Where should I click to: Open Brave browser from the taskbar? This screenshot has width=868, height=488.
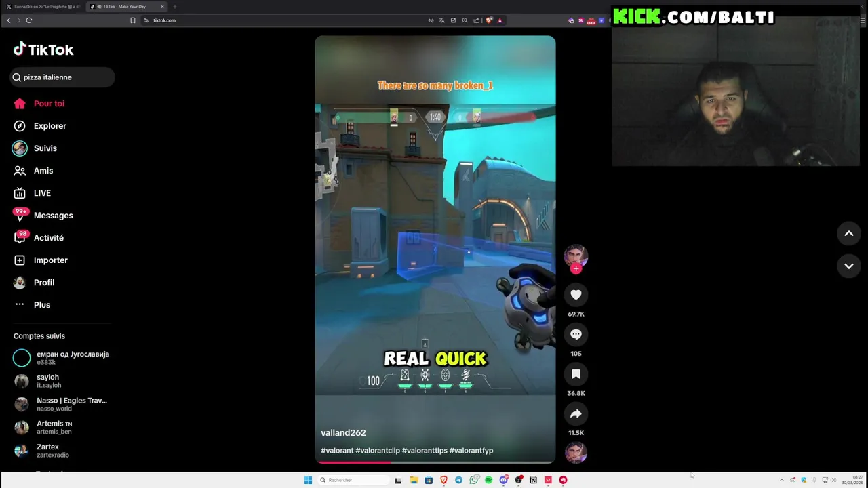(443, 480)
